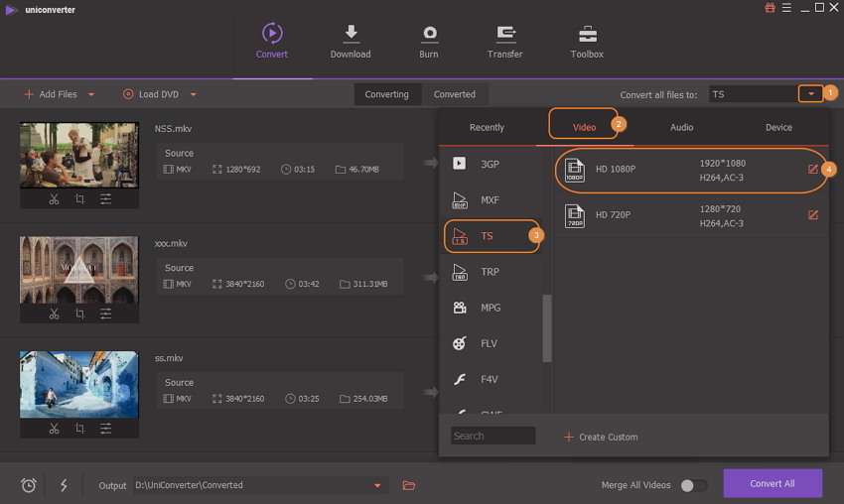Click the high speed lightning icon
Screen dimensions: 844x504
tap(64, 485)
